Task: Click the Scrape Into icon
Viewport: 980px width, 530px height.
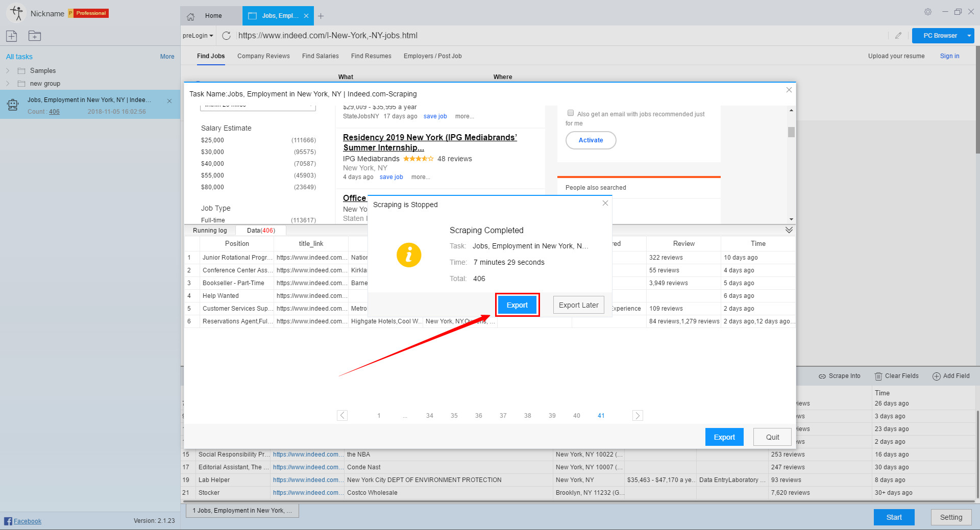Action: point(822,376)
